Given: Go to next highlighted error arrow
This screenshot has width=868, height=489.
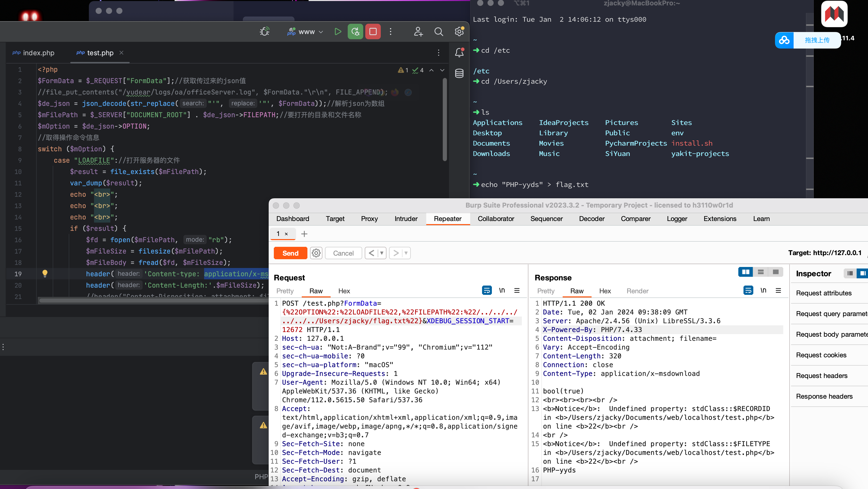Looking at the screenshot, I should click(443, 70).
